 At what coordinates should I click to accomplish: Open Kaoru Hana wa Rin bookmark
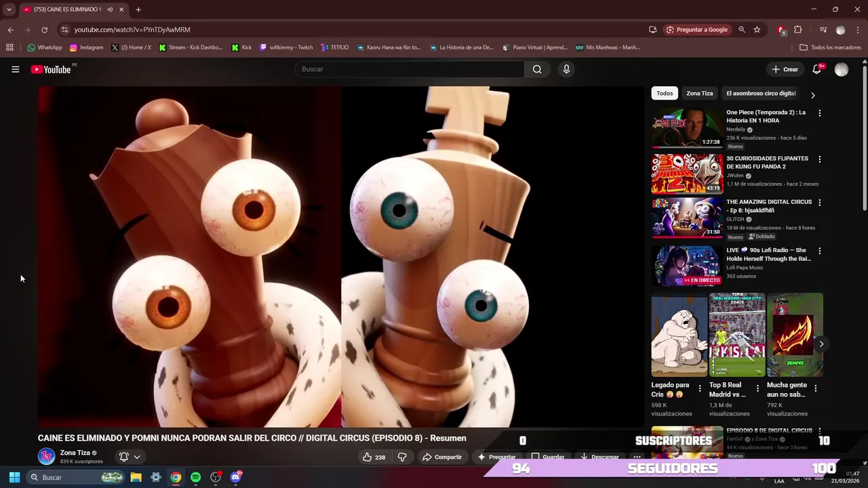tap(389, 47)
